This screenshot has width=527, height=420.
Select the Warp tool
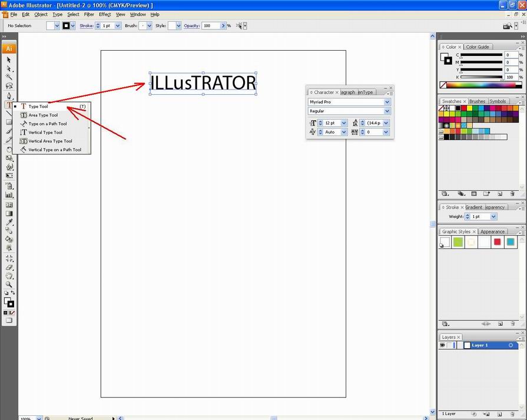click(9, 167)
